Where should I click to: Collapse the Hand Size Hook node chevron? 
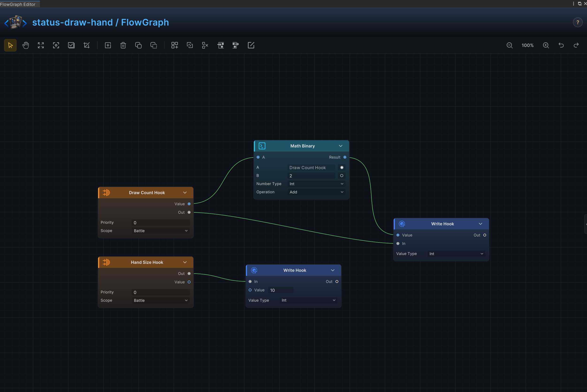pyautogui.click(x=185, y=262)
